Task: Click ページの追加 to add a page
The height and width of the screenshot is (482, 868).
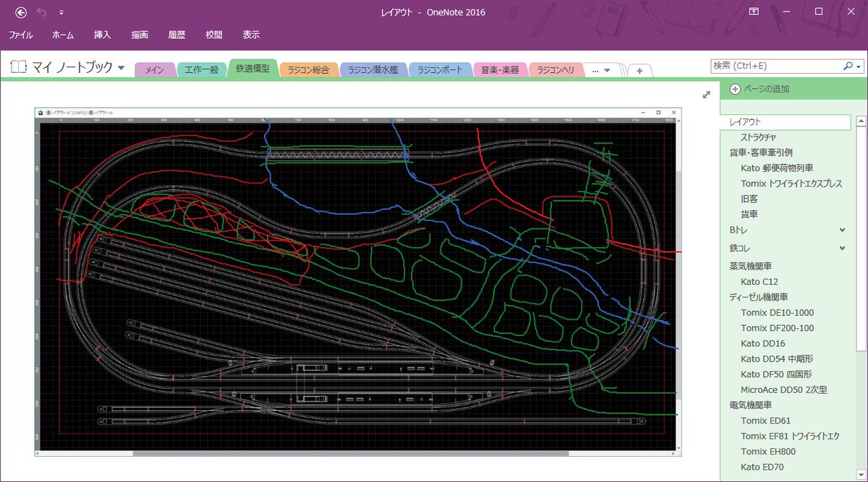Action: 766,89
